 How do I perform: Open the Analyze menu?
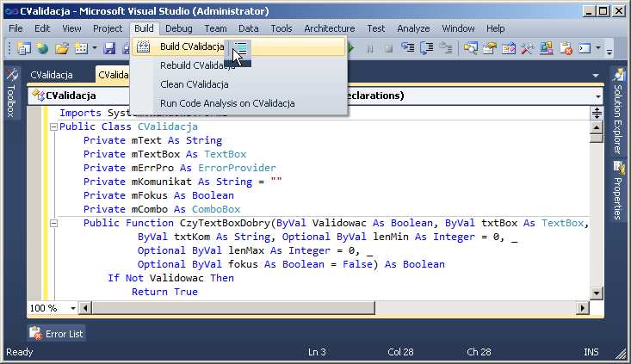pos(413,28)
